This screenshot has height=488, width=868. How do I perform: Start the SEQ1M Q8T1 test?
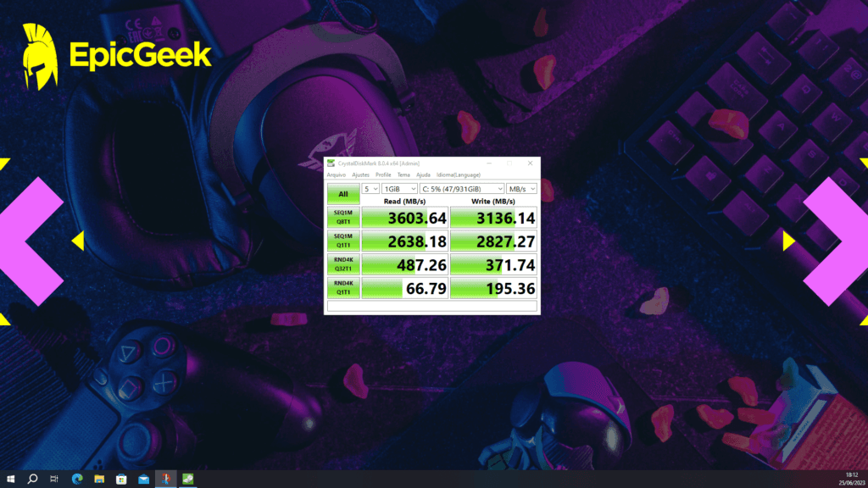[x=342, y=217]
